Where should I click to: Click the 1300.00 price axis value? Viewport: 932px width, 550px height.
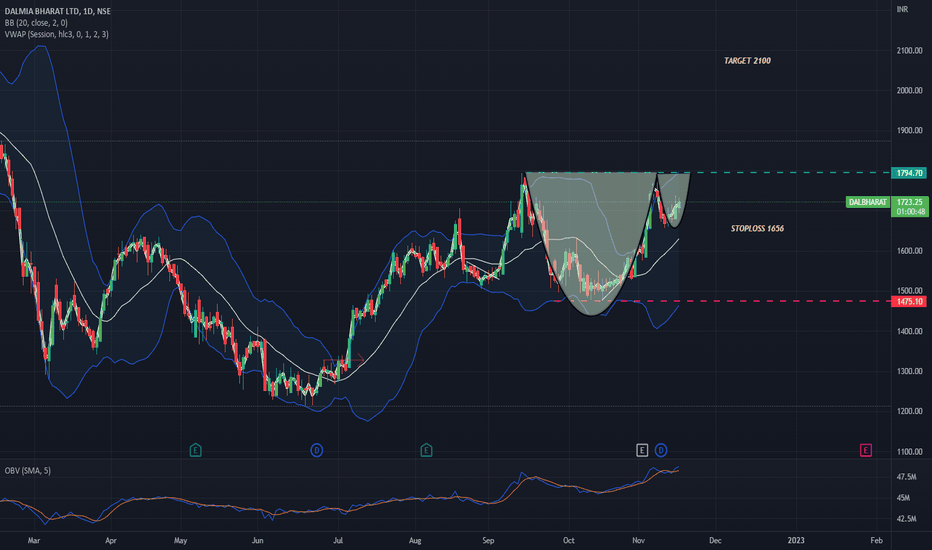coord(909,371)
